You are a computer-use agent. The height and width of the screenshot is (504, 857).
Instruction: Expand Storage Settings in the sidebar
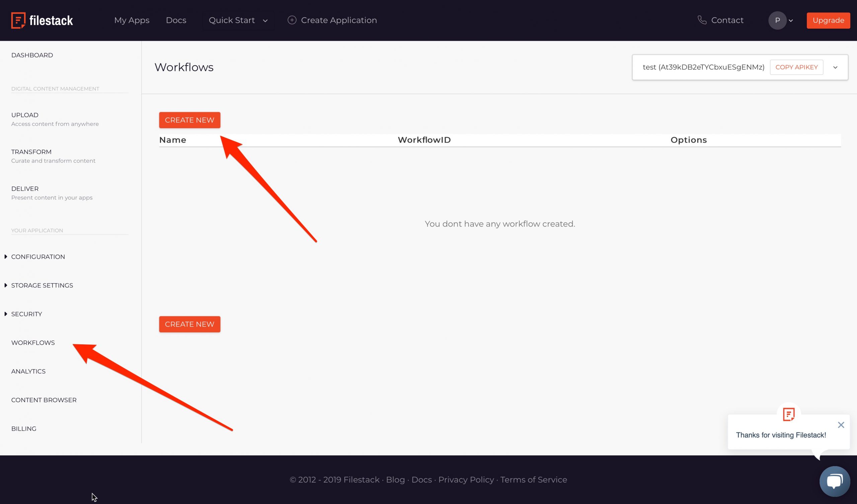tap(42, 285)
